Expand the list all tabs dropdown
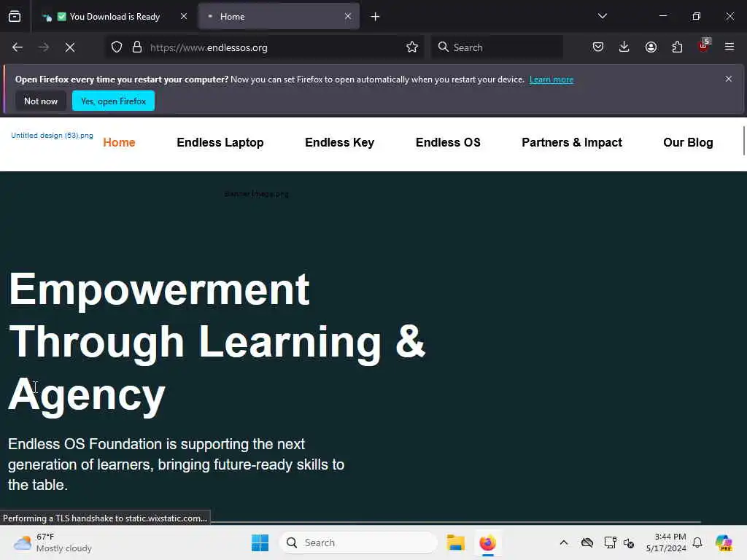Image resolution: width=747 pixels, height=560 pixels. click(602, 16)
